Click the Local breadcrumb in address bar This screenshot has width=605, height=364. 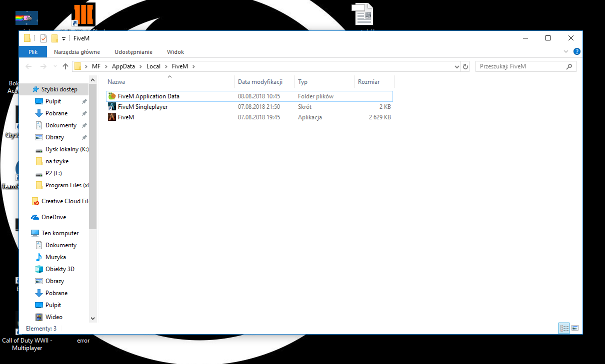153,66
